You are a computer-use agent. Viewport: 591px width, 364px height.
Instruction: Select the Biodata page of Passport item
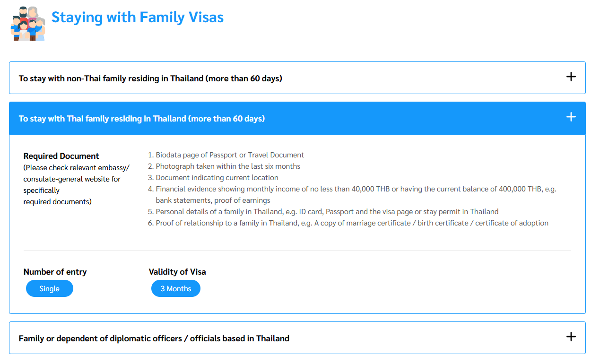(x=230, y=155)
